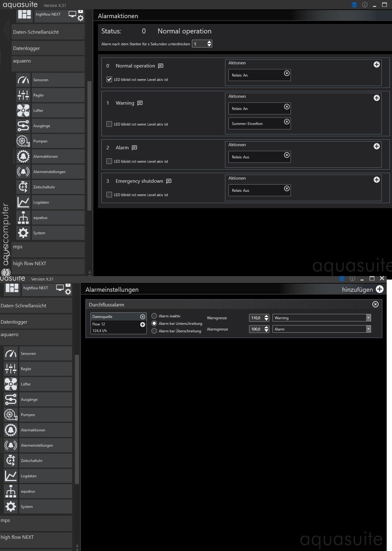392x551 pixels.
Task: Open Warngrenze level dropdown showing Warning
Action: pos(322,318)
